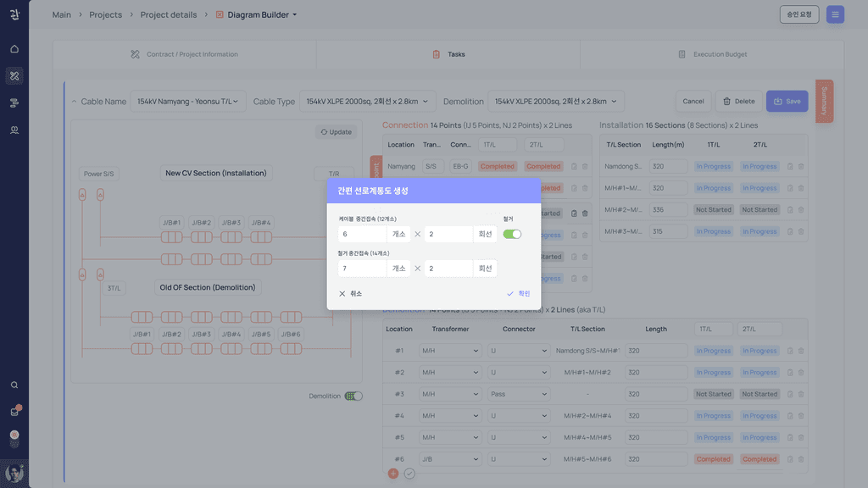
Task: Delete the Namdong S... installation row
Action: click(x=801, y=167)
